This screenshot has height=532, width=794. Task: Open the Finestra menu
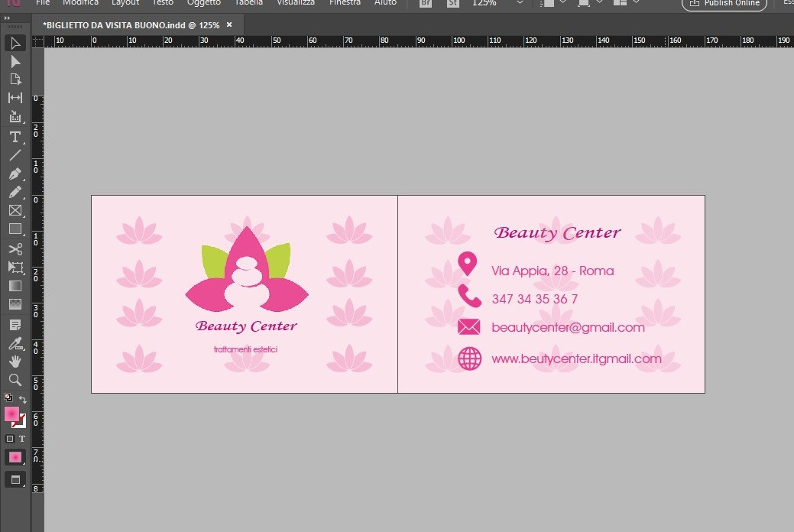(x=345, y=2)
